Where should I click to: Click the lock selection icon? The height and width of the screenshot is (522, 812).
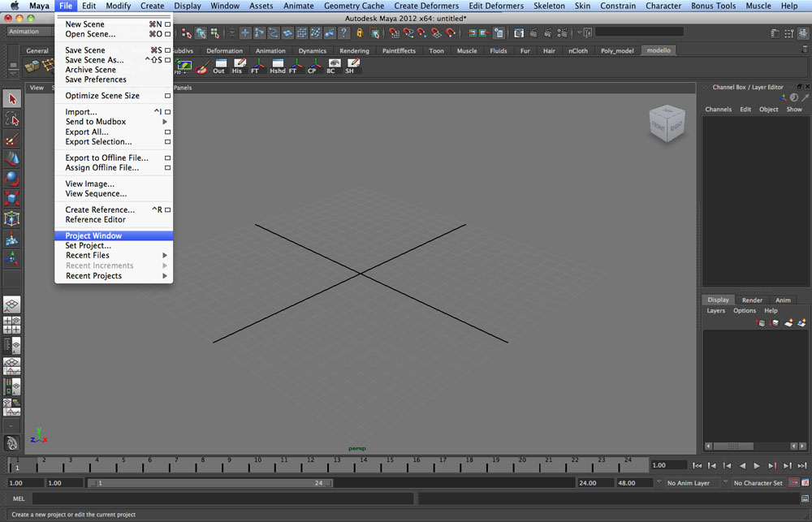(360, 33)
